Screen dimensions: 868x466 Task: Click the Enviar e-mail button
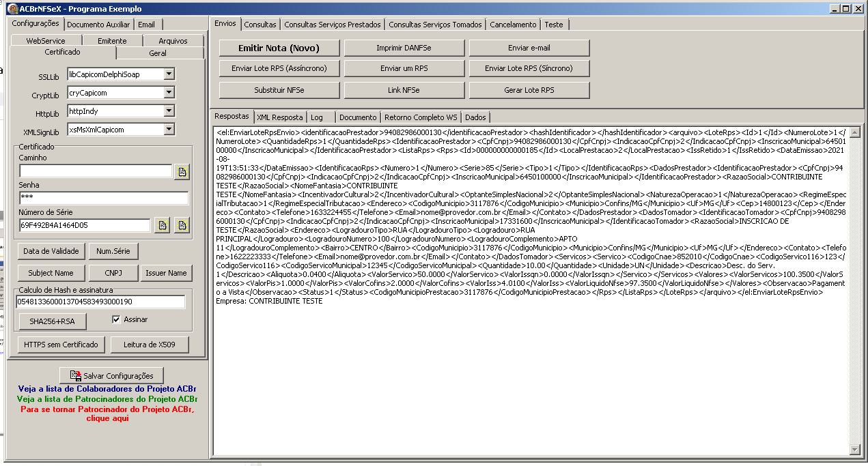coord(529,48)
